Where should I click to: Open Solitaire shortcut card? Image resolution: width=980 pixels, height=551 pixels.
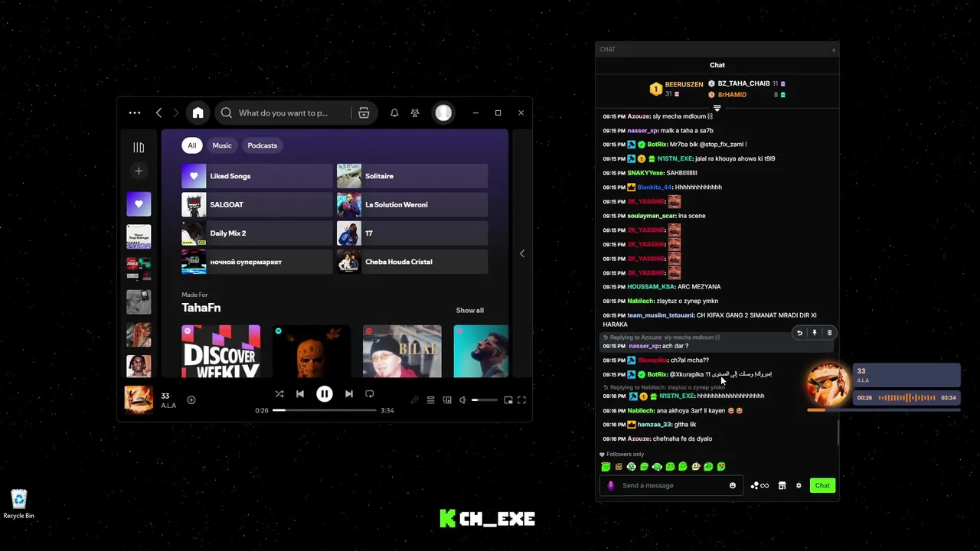(x=412, y=176)
